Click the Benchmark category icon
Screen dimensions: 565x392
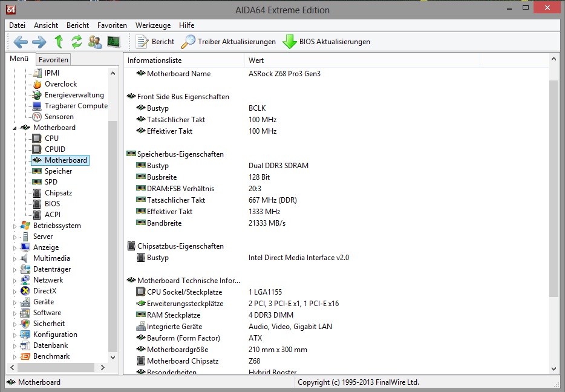click(25, 356)
